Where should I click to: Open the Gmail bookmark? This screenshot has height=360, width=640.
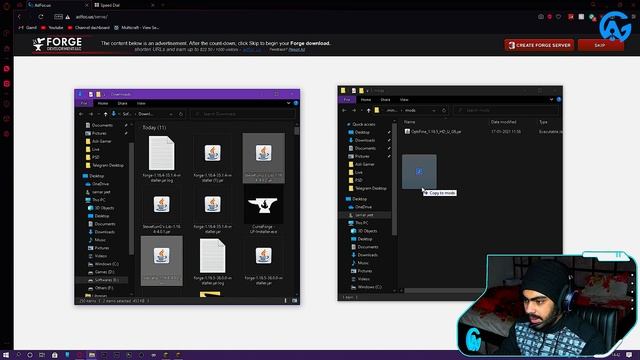coord(28,28)
